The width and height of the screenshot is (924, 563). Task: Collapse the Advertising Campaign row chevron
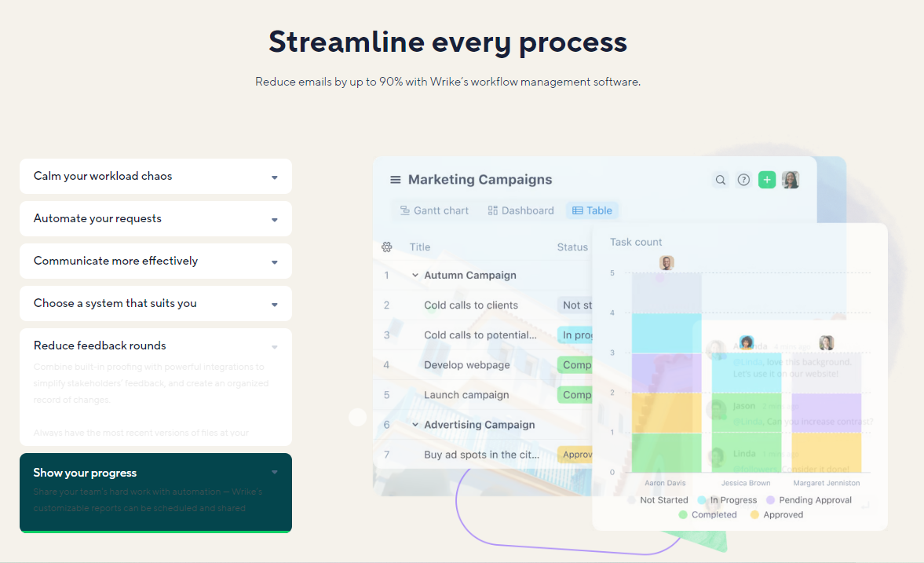click(415, 425)
